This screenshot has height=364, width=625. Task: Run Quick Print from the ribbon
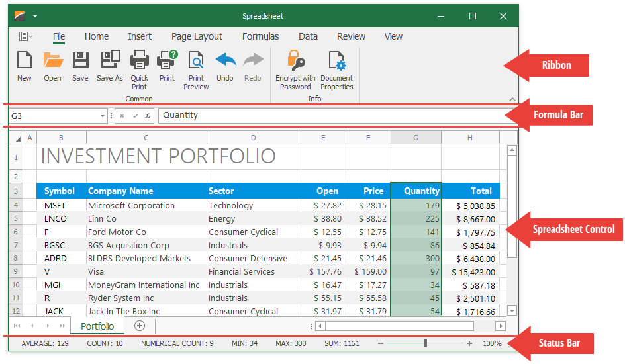[x=139, y=62]
